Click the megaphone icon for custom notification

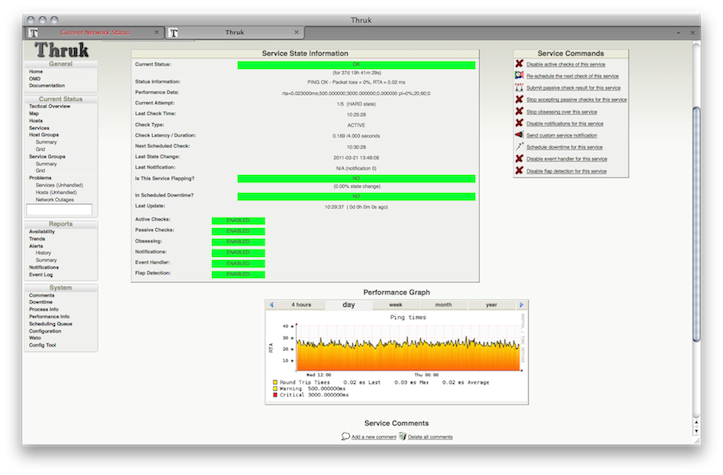click(519, 135)
